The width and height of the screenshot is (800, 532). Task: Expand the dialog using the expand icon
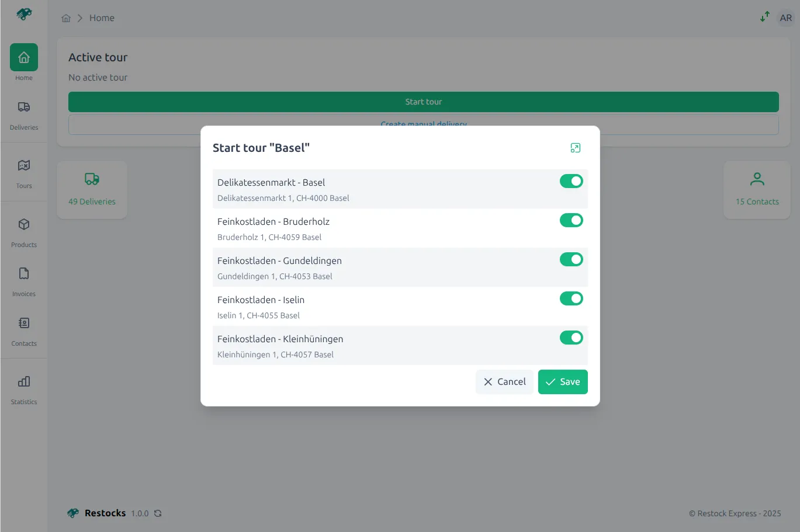(575, 148)
